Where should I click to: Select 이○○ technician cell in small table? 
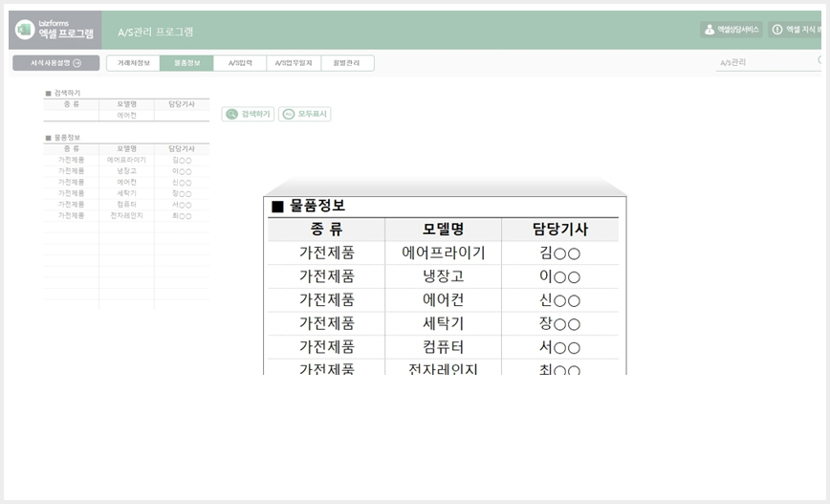point(182,171)
